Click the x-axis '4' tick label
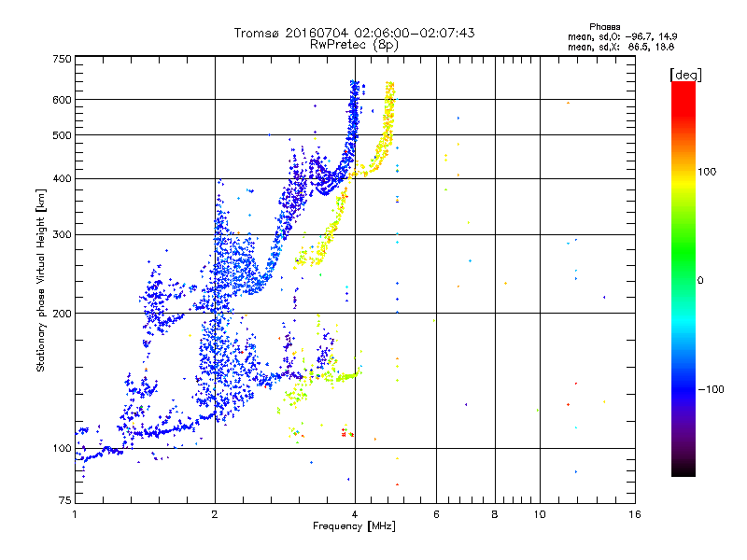The height and width of the screenshot is (560, 747). tap(355, 514)
